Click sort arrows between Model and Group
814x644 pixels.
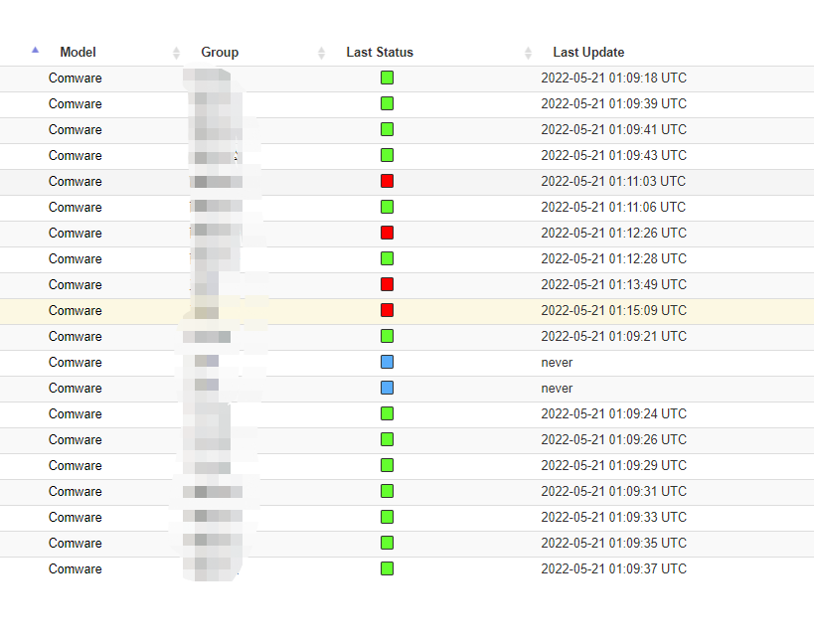(x=176, y=53)
